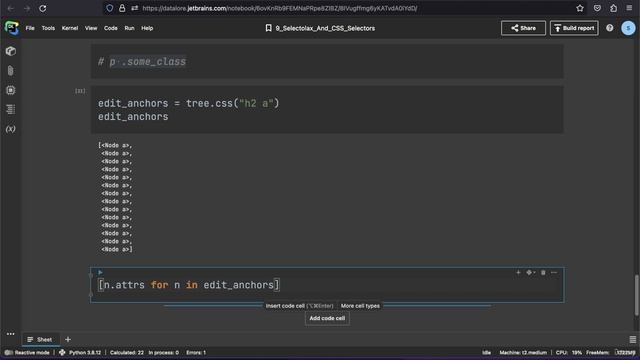Image resolution: width=640 pixels, height=360 pixels.
Task: Click the cell execution count label
Action: pos(80,91)
